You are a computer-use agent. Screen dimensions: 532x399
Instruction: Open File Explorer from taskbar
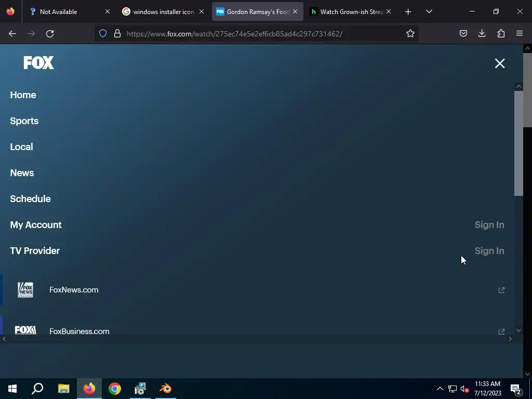coord(63,389)
